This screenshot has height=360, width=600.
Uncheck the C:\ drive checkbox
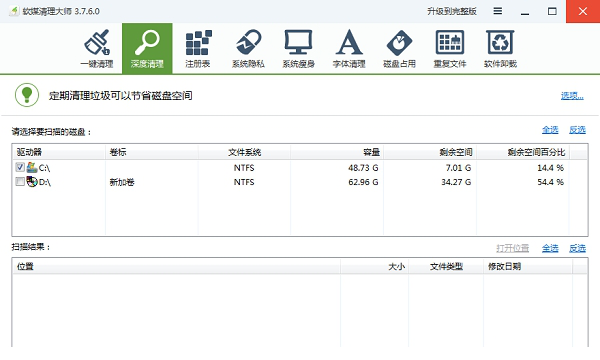(20, 167)
